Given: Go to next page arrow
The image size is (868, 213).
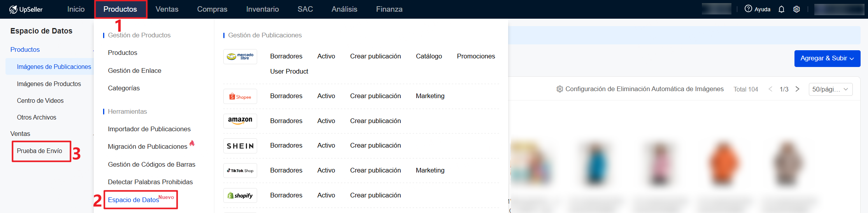Looking at the screenshot, I should [x=797, y=89].
